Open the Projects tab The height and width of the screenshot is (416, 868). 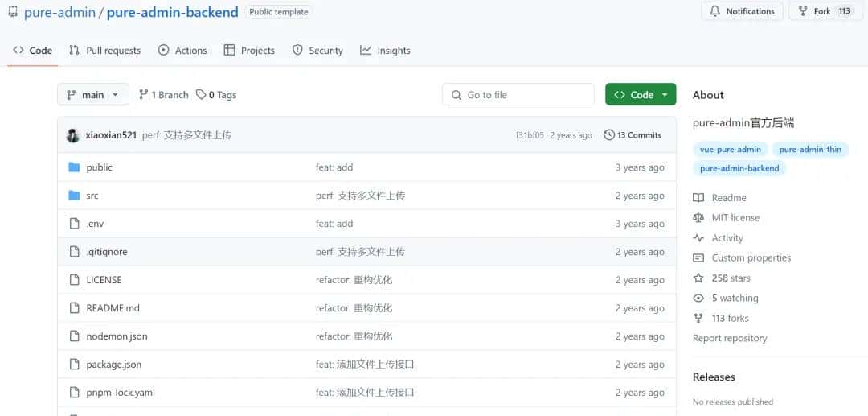tap(249, 51)
